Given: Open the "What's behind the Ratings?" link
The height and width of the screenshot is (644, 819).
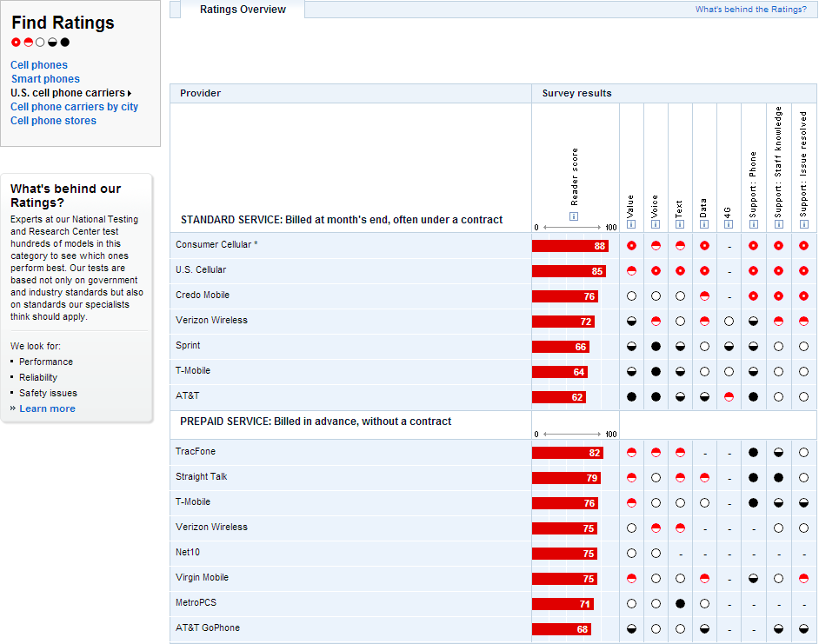Looking at the screenshot, I should click(750, 10).
